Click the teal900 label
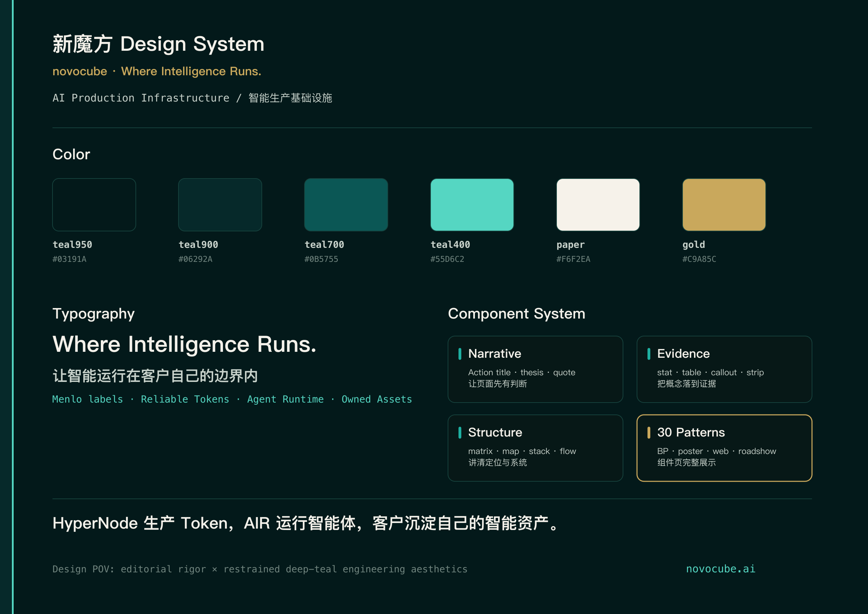 coord(198,245)
